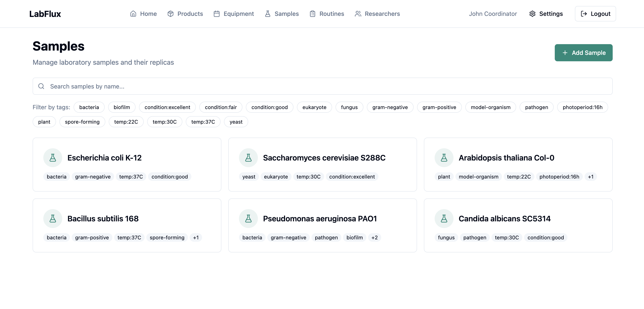
Task: Filter by the spore-forming tag
Action: 82,122
